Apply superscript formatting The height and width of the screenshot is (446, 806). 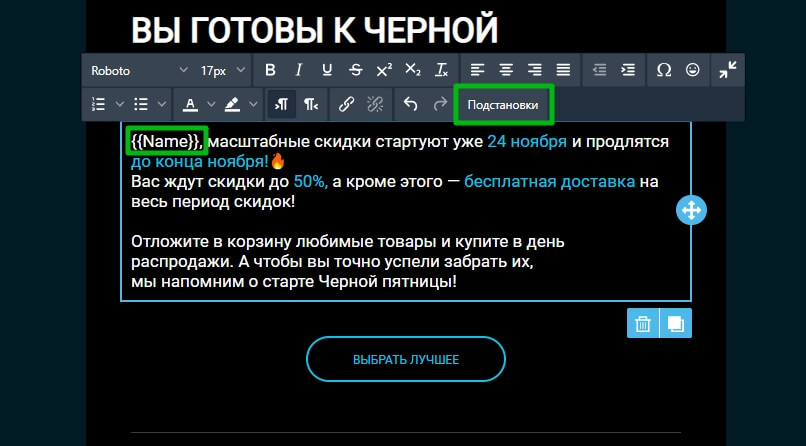coord(384,70)
